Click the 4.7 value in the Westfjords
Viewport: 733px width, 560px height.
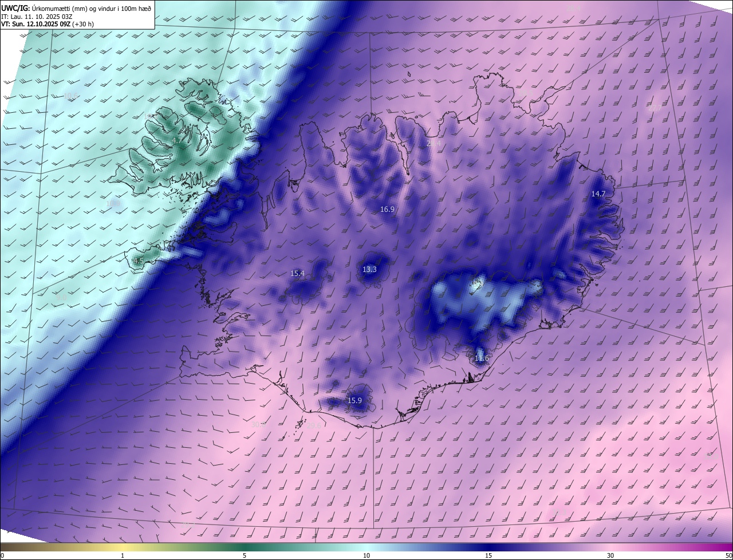click(x=177, y=140)
